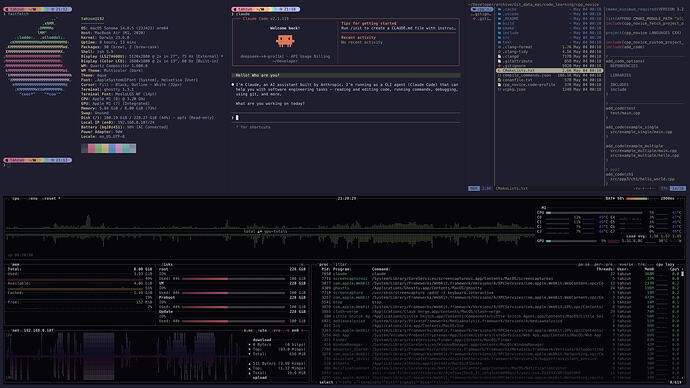This screenshot has width=690, height=388.
Task: Click the Command column header
Action: pyautogui.click(x=381, y=269)
